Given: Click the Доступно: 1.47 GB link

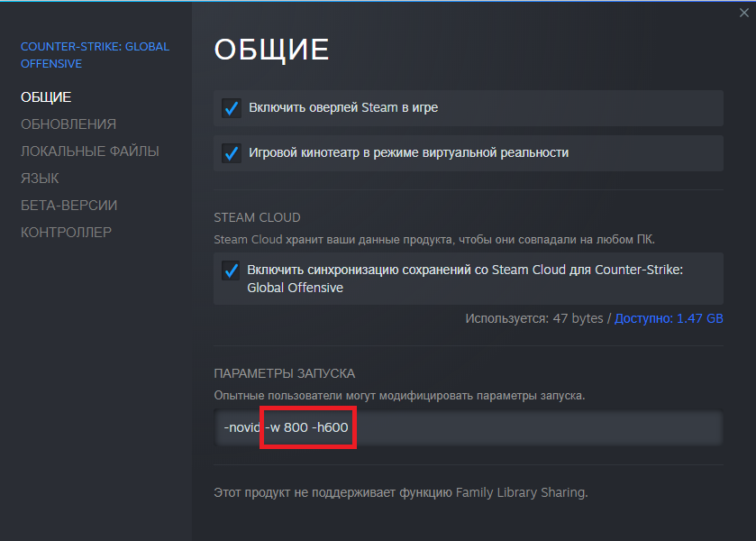Looking at the screenshot, I should pyautogui.click(x=669, y=318).
